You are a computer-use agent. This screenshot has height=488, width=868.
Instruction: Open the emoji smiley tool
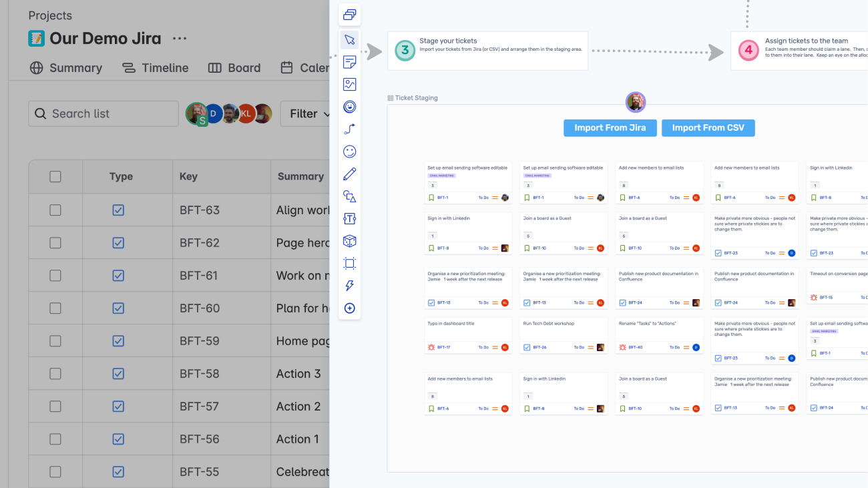pyautogui.click(x=349, y=152)
